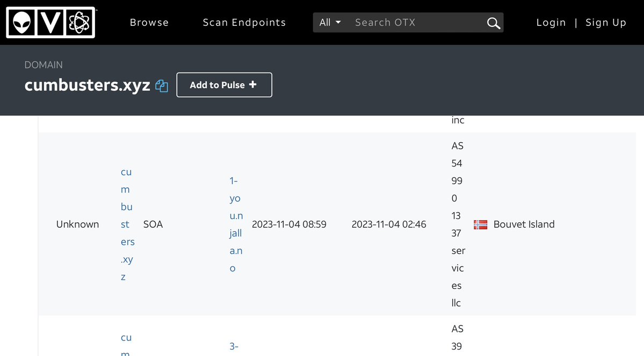Image resolution: width=644 pixels, height=356 pixels.
Task: Open the 1-you.njalla.no address link
Action: coord(236,224)
